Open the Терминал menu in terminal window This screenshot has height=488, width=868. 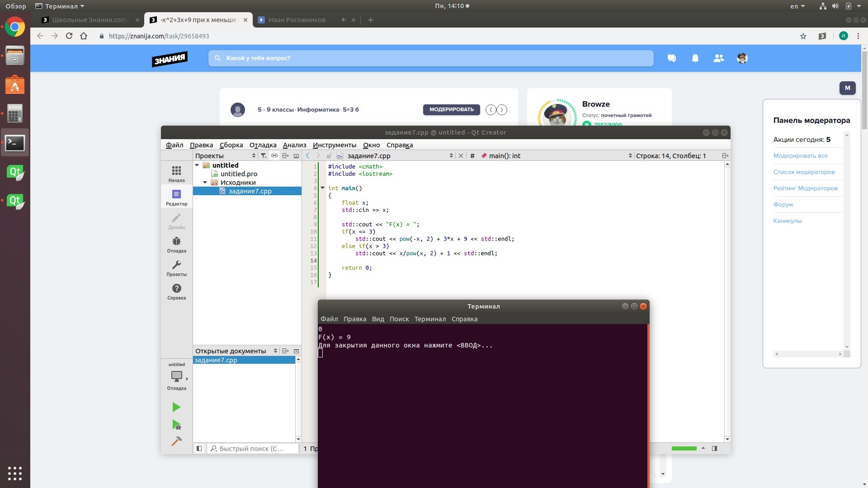pos(429,319)
